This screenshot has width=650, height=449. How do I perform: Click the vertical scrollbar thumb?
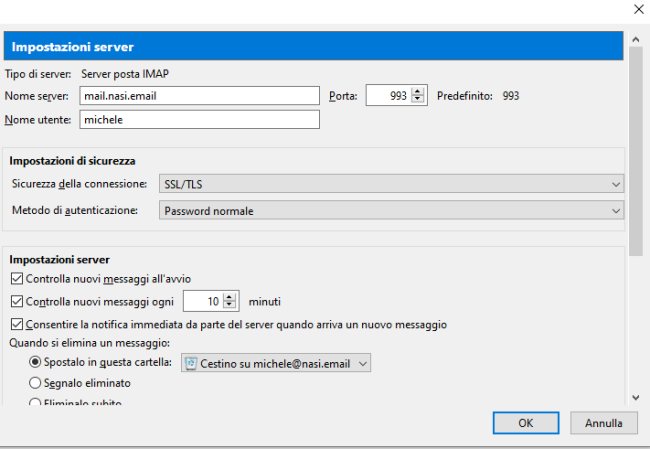[635, 151]
